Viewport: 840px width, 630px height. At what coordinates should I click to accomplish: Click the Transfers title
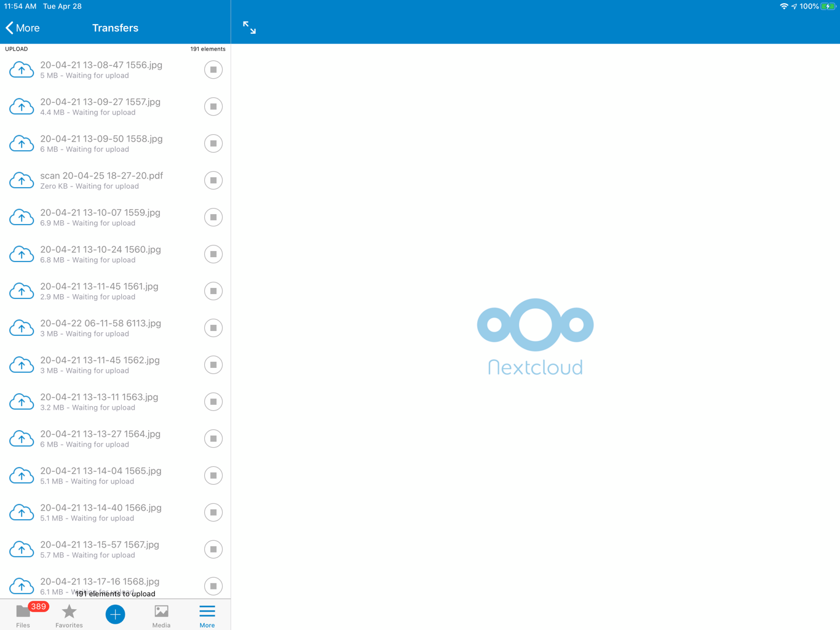pos(115,28)
